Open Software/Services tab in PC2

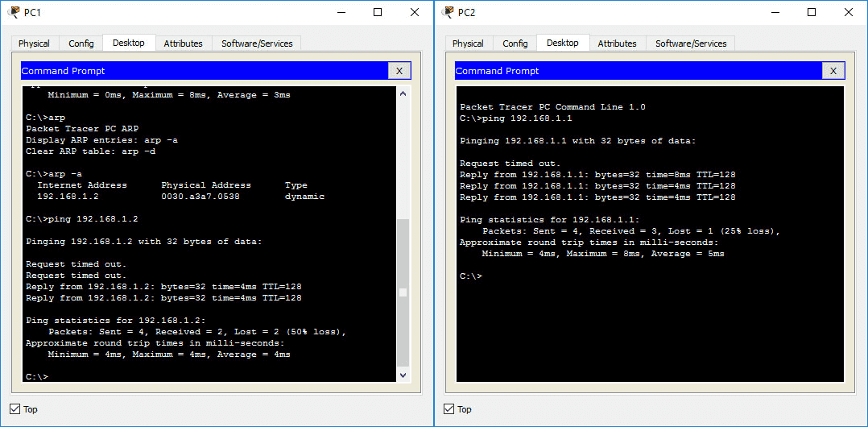tap(691, 44)
